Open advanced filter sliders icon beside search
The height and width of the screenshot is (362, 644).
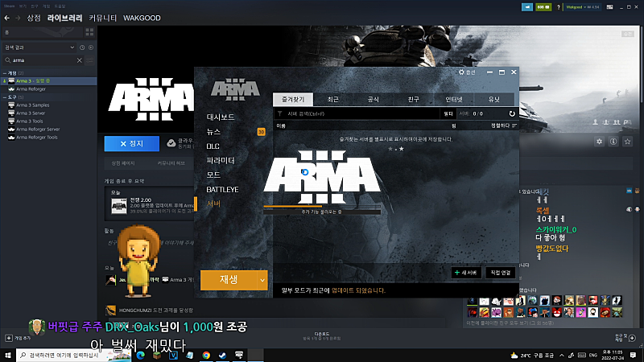pos(89,60)
